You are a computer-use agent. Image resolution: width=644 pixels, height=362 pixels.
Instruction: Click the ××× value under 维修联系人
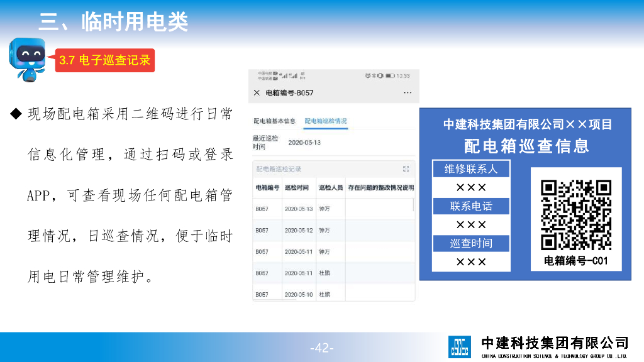(471, 187)
